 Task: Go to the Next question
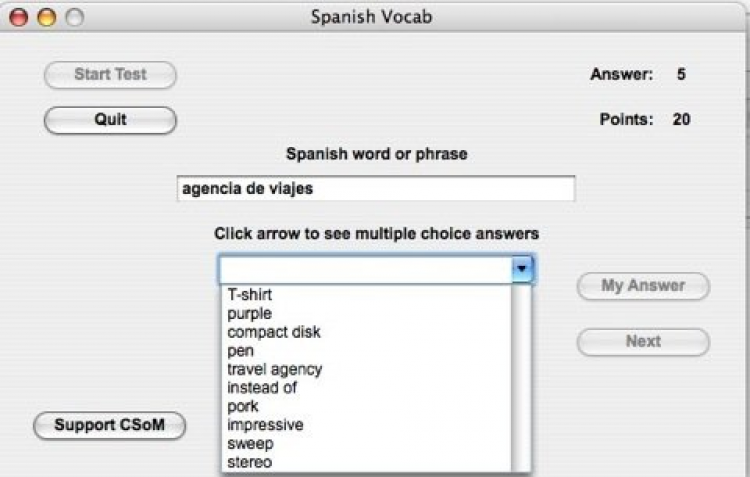click(x=643, y=341)
